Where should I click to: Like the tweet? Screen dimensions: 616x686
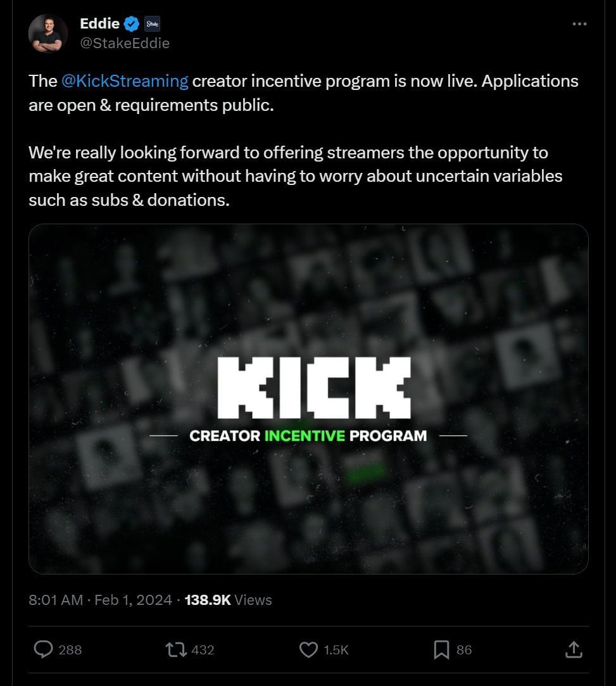pyautogui.click(x=308, y=649)
